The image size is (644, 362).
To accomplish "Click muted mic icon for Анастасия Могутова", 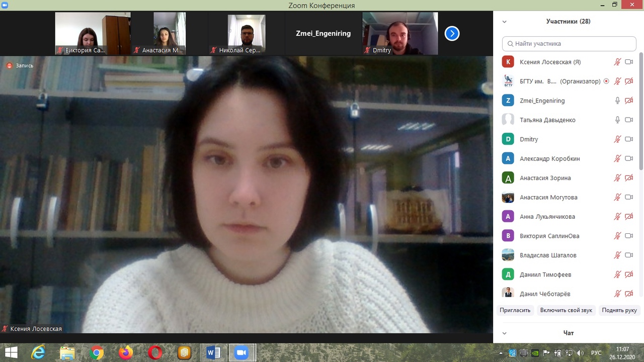I will click(x=617, y=197).
